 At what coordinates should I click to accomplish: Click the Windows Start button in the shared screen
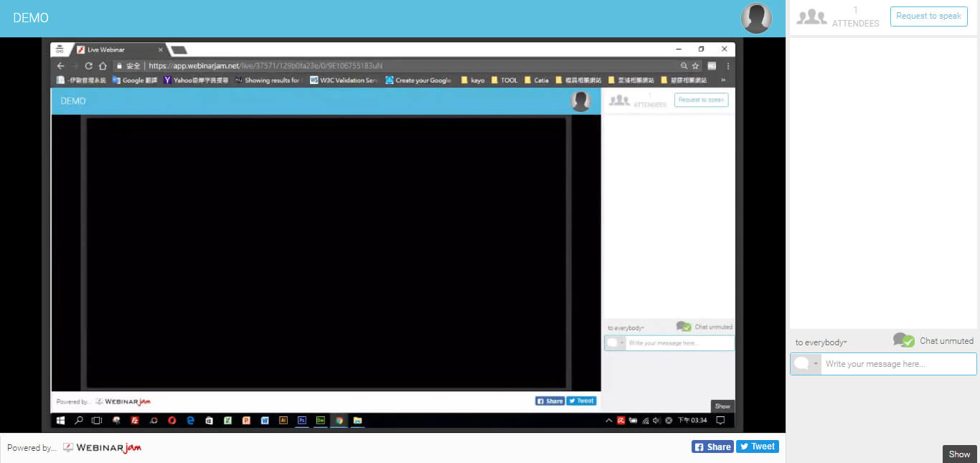click(x=61, y=421)
